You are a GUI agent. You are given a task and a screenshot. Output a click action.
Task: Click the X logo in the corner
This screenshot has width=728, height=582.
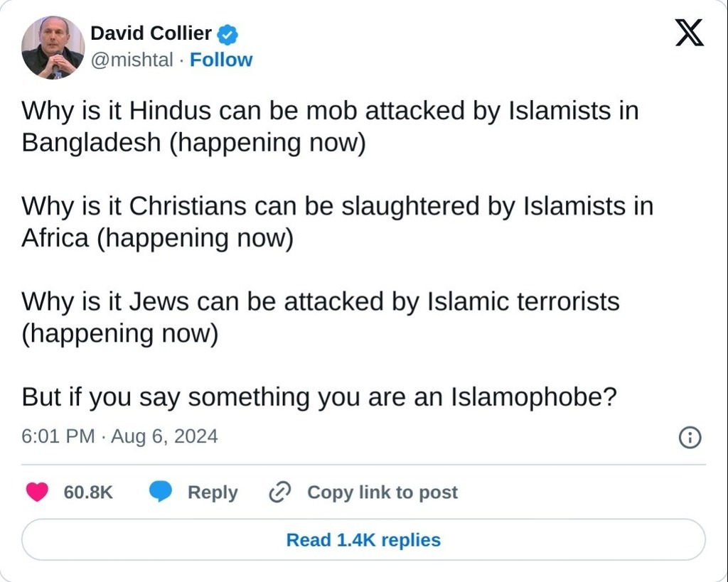point(689,33)
